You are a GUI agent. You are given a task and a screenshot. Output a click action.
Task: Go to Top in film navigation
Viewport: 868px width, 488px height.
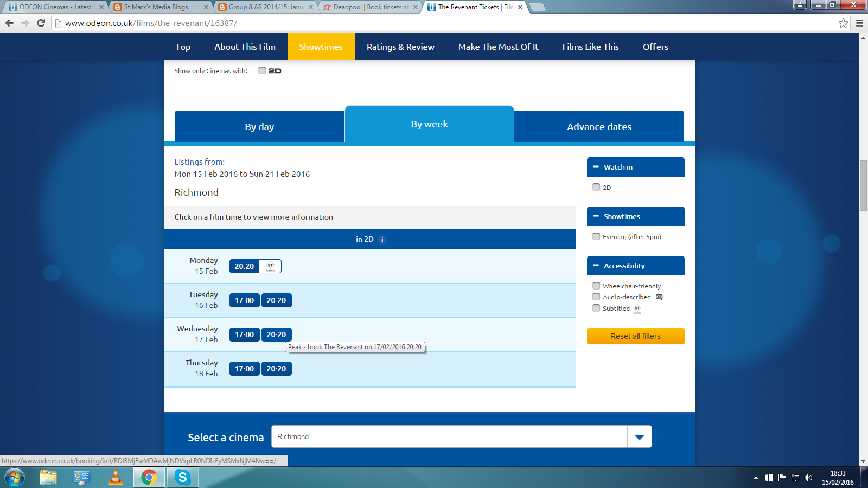[x=183, y=47]
